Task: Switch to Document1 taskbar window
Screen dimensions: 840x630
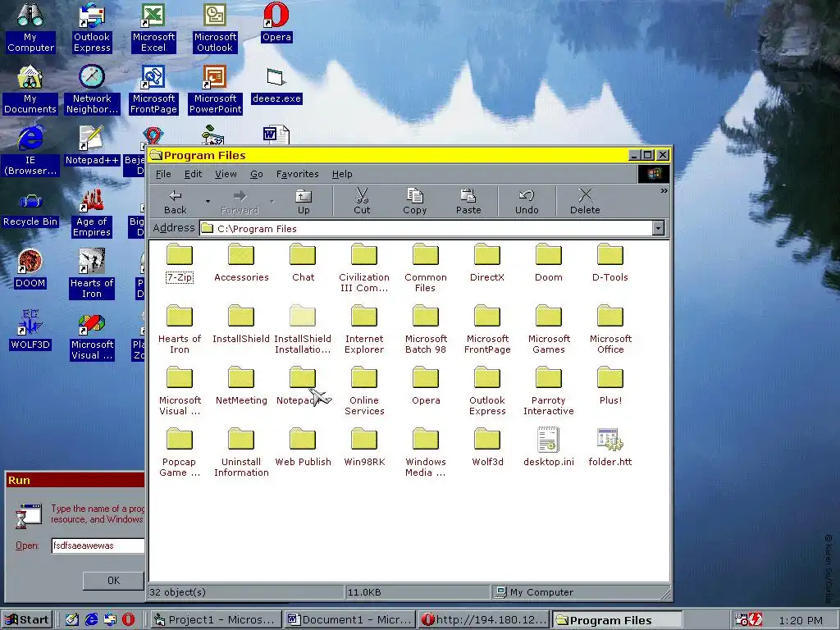Action: [x=349, y=620]
